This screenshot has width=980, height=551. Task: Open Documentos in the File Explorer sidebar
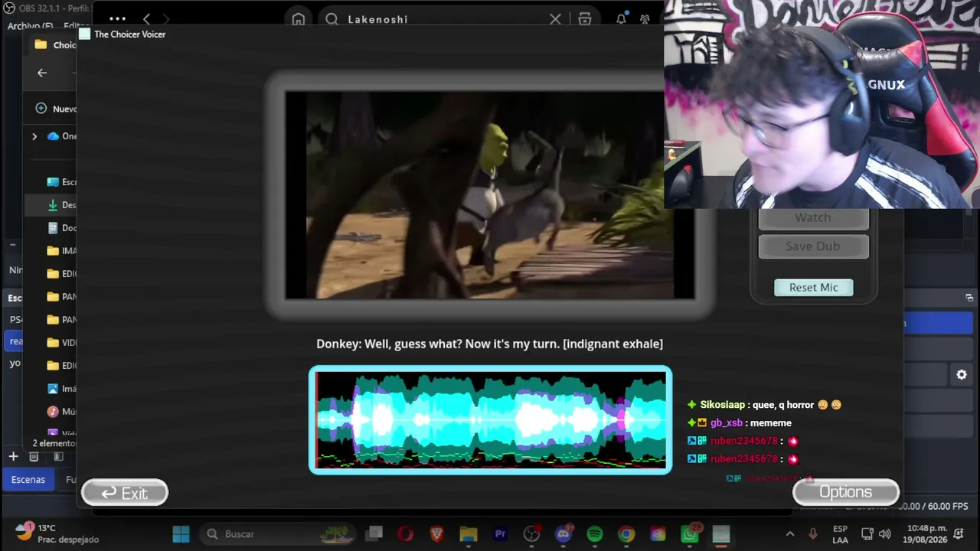(62, 228)
